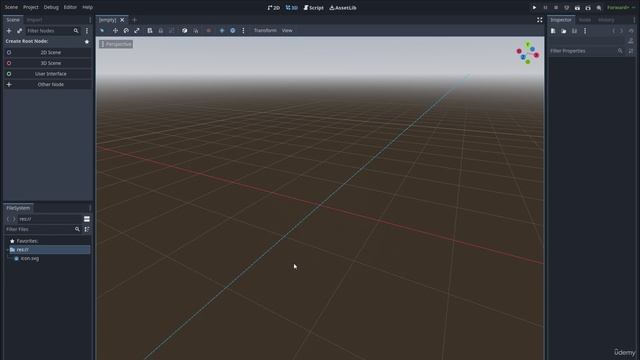Toggle lock selected node icon
640x360 pixels.
[161, 31]
